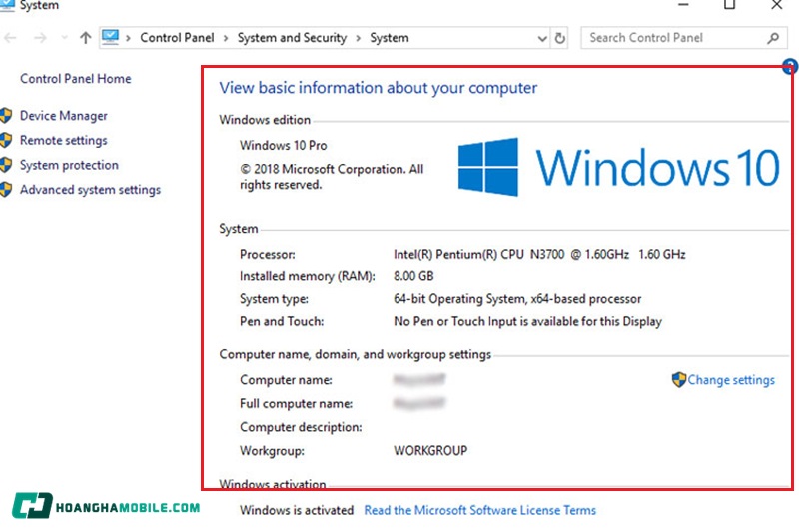This screenshot has width=799, height=532.
Task: Open Change settings for computer name
Action: [731, 380]
